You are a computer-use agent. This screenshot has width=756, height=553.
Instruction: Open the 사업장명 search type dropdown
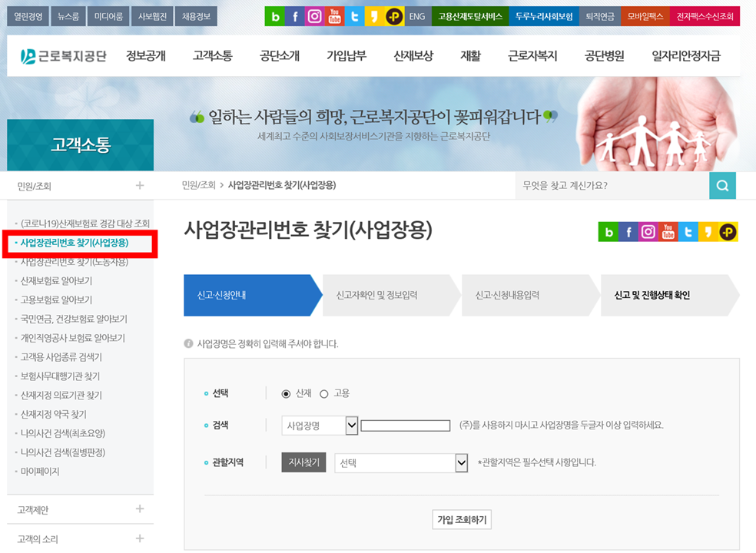point(320,426)
